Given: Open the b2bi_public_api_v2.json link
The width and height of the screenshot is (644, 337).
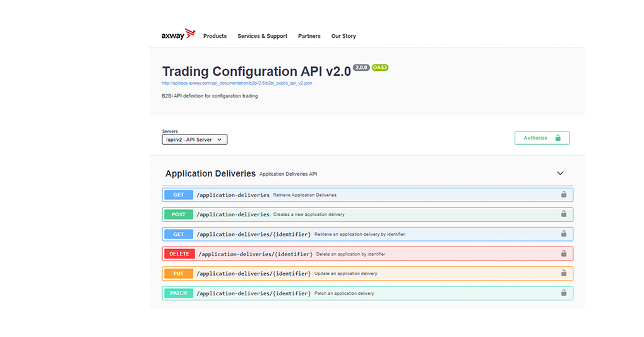Looking at the screenshot, I should [237, 83].
